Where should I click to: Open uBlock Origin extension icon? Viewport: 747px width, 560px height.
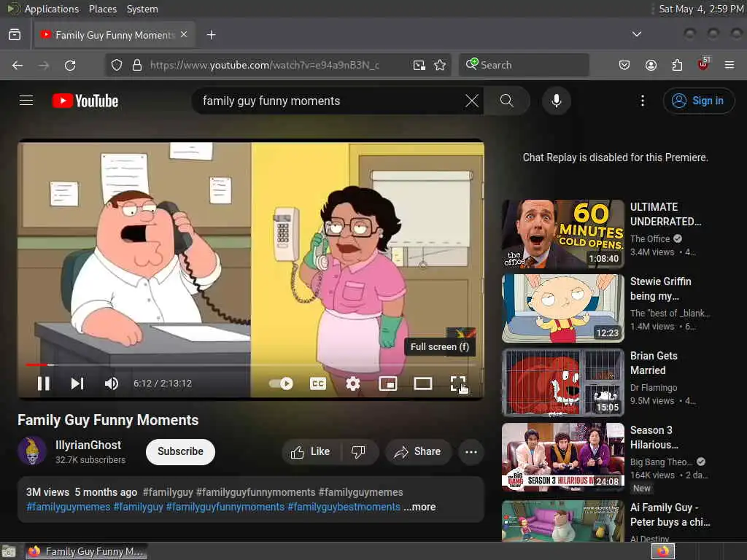click(703, 64)
